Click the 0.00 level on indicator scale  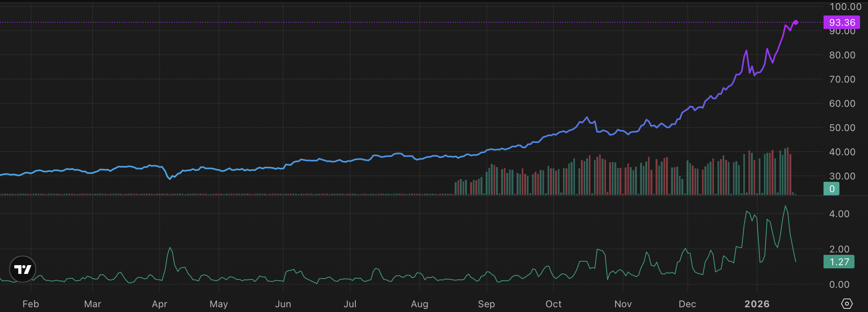pos(839,285)
